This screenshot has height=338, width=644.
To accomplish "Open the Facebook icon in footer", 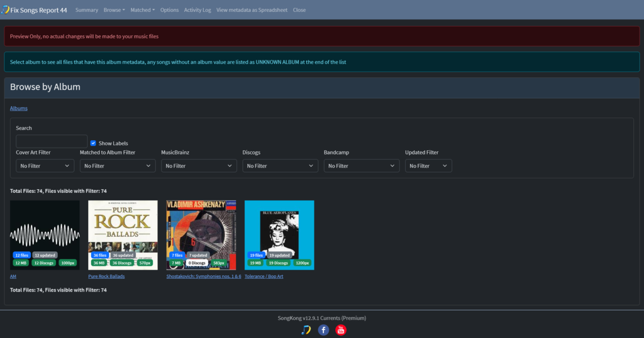I will pyautogui.click(x=323, y=330).
